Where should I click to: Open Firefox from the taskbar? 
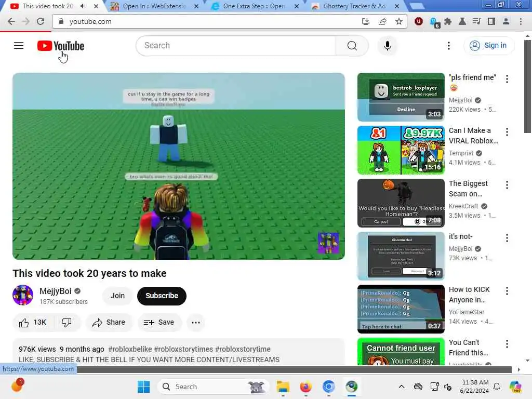point(305,387)
